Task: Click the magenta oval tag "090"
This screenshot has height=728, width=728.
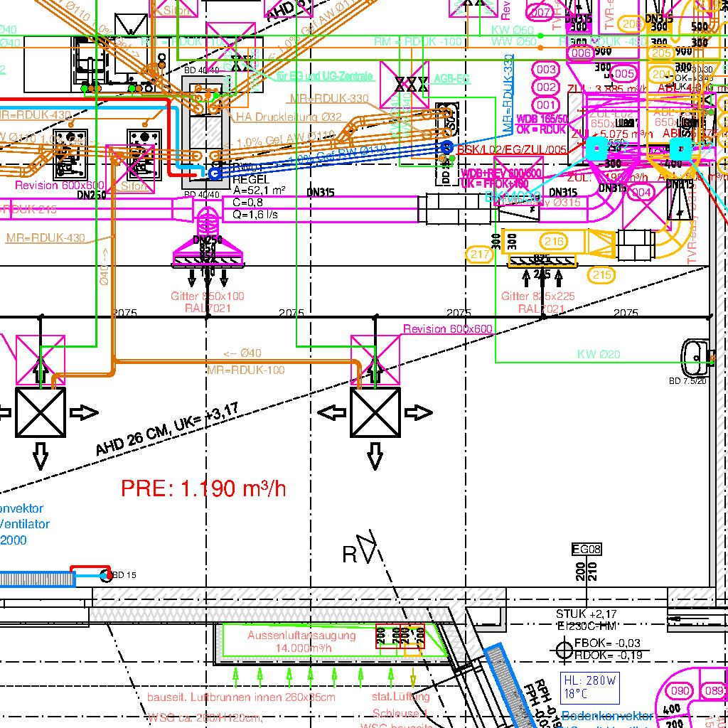Action: (x=680, y=690)
